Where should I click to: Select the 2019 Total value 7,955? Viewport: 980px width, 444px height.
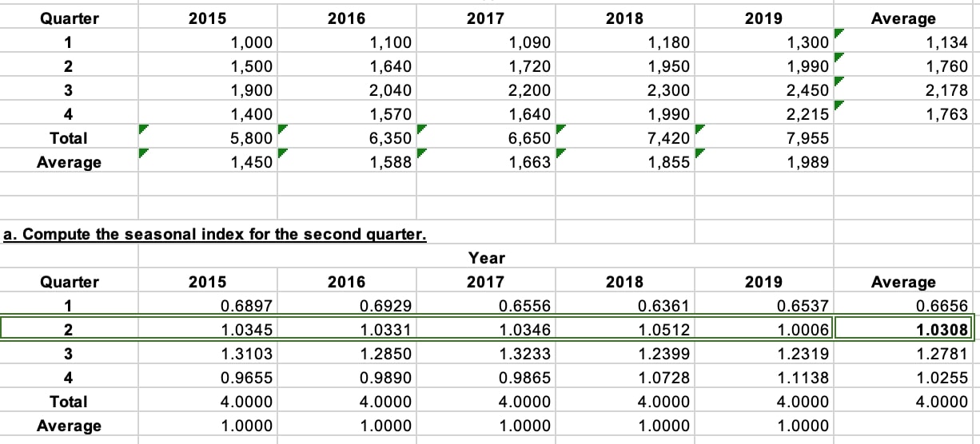(x=765, y=138)
